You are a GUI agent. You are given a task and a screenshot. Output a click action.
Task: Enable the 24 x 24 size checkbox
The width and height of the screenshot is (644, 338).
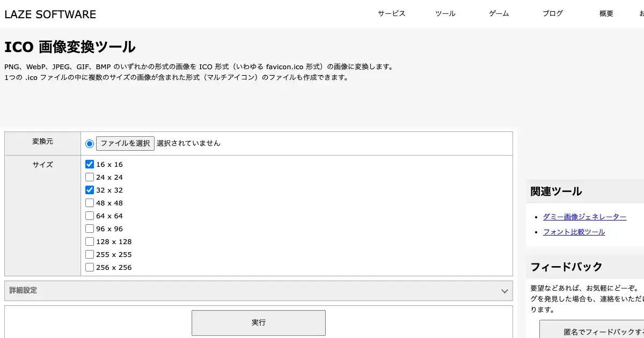[90, 177]
